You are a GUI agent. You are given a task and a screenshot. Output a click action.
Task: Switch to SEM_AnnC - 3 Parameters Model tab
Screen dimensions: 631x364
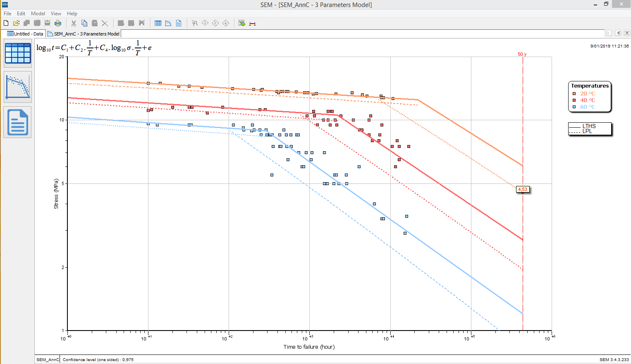(84, 34)
